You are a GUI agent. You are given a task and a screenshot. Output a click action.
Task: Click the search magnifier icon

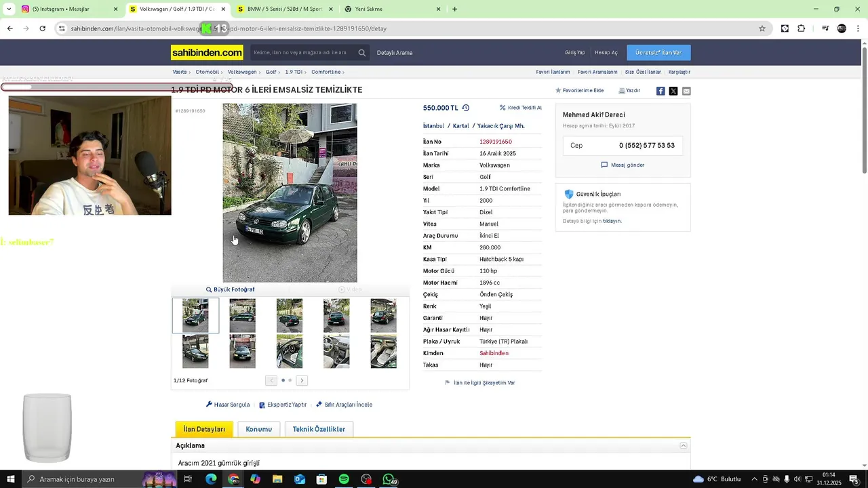pos(362,53)
